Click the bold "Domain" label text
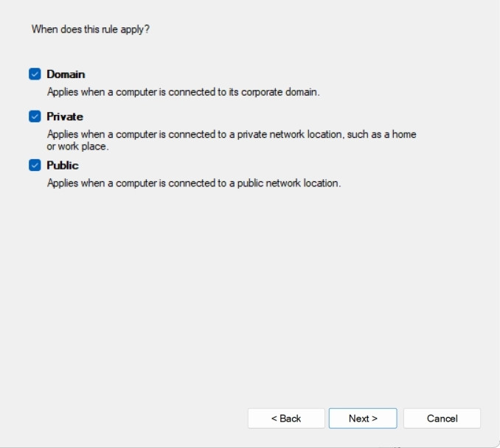Screen dimensions: 500x448 point(66,74)
